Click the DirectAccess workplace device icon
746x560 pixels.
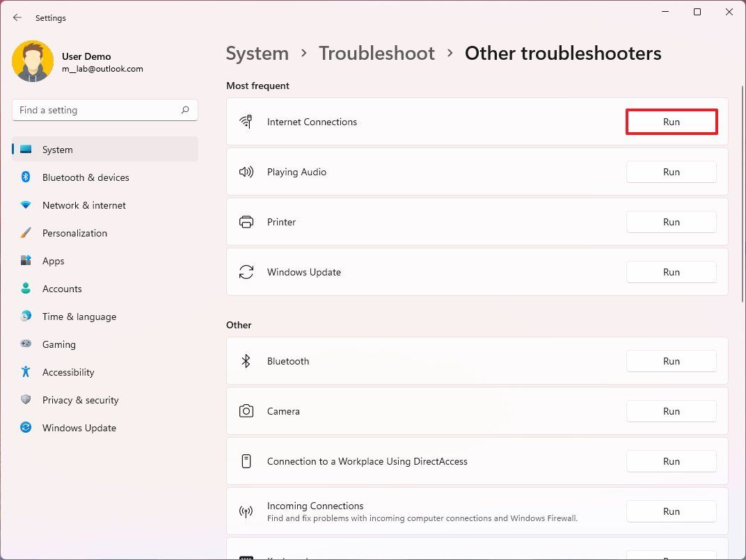(246, 461)
